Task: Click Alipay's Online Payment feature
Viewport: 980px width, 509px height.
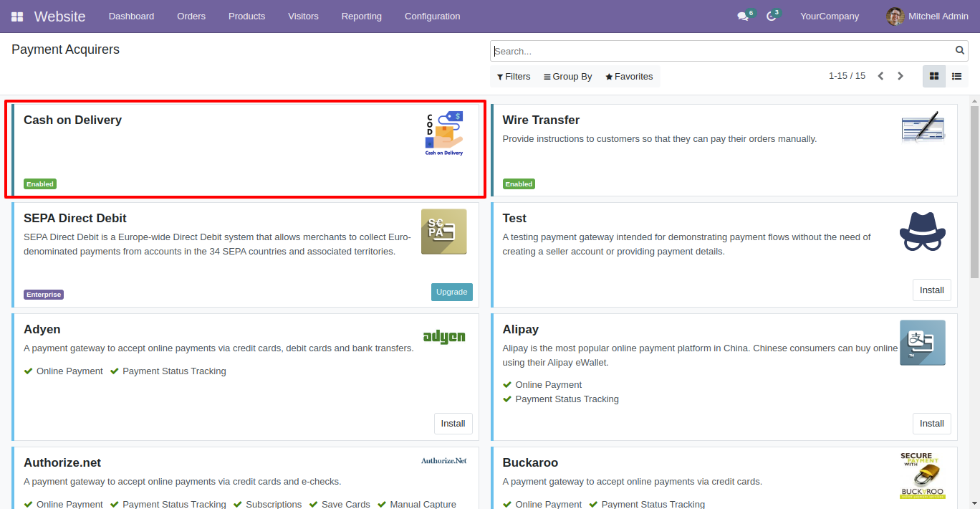Action: (x=542, y=385)
